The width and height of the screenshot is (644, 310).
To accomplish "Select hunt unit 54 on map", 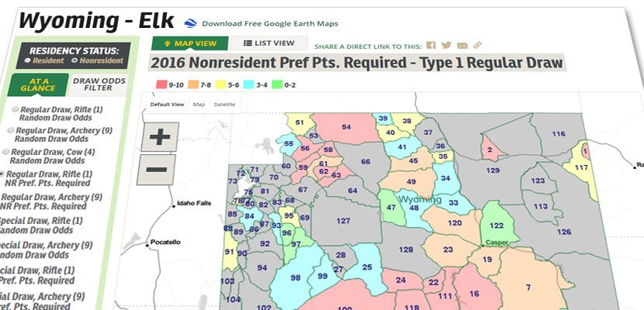I will tap(346, 127).
